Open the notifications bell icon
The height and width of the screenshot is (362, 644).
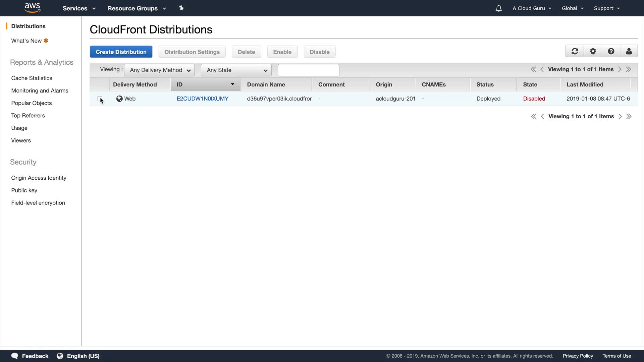498,8
